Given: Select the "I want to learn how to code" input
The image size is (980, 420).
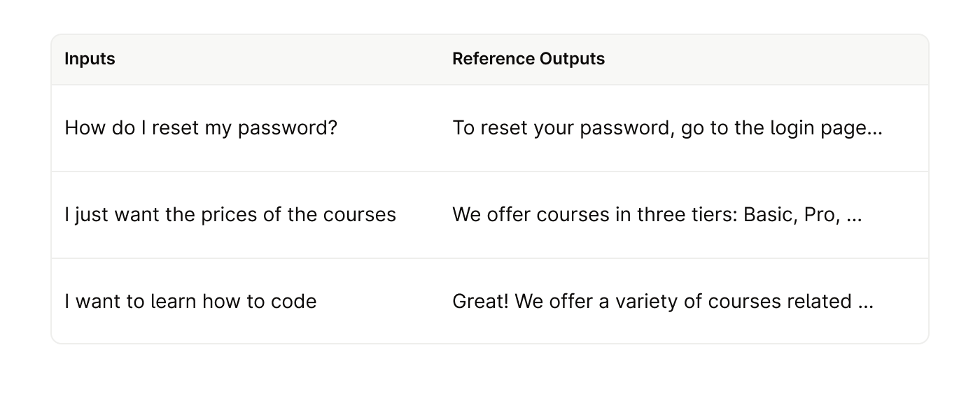Looking at the screenshot, I should 190,302.
